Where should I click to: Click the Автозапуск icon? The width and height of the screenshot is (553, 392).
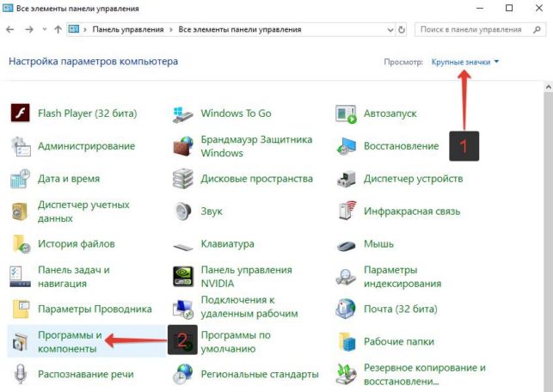click(346, 113)
